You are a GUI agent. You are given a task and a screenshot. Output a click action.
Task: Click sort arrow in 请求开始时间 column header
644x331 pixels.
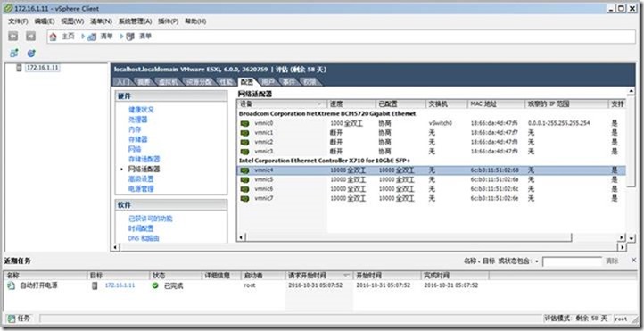pos(346,275)
